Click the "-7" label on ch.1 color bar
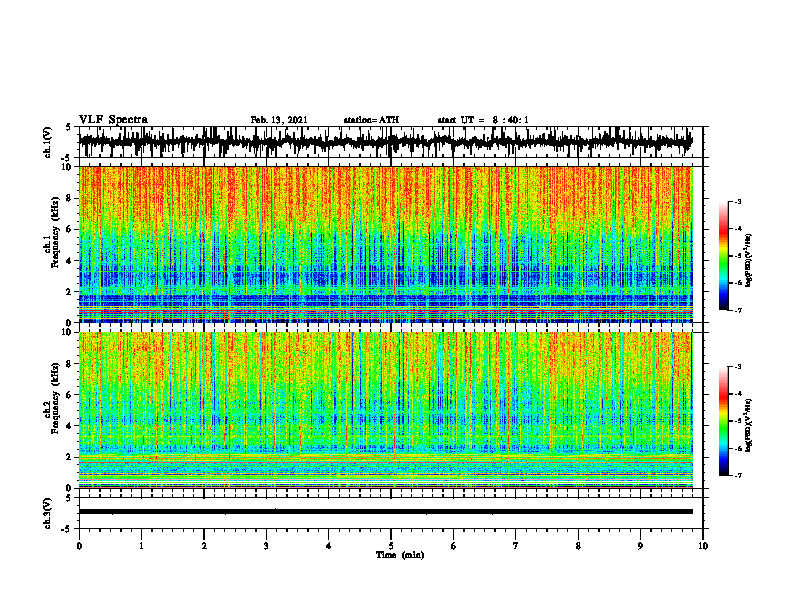Screen dimensions: 792x612 point(738,310)
